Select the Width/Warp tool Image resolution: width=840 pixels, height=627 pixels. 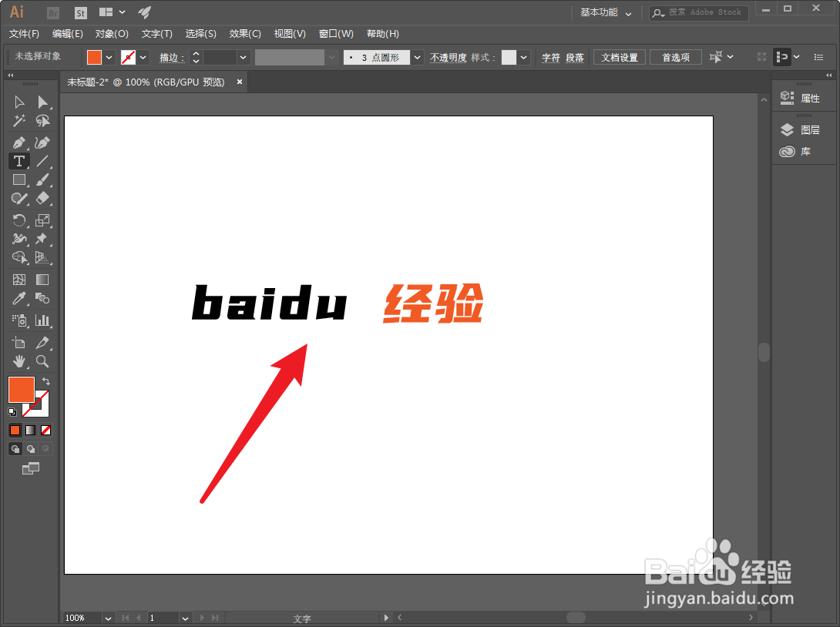click(x=19, y=239)
